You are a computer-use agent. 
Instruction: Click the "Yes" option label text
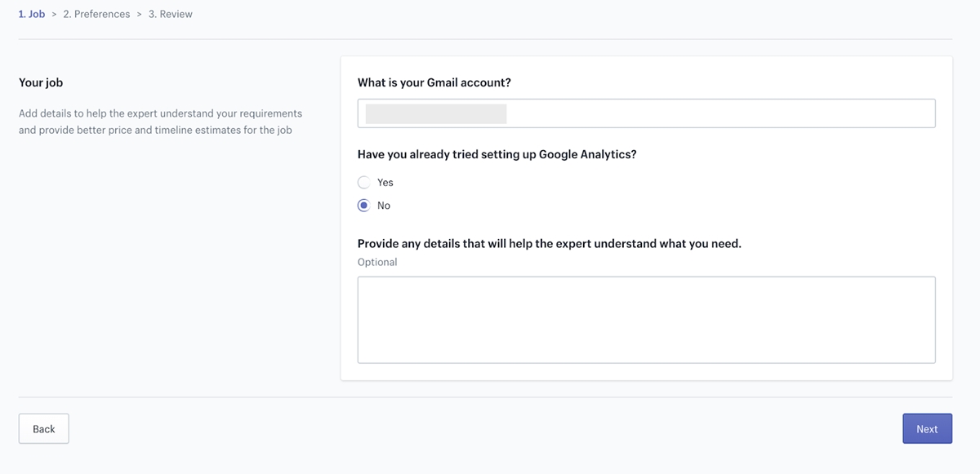[385, 183]
